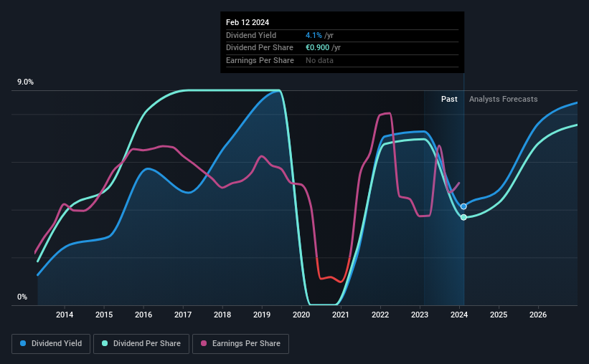This screenshot has width=589, height=364.
Task: Click the teal Dividend Per Share data point marker
Action: pyautogui.click(x=463, y=217)
